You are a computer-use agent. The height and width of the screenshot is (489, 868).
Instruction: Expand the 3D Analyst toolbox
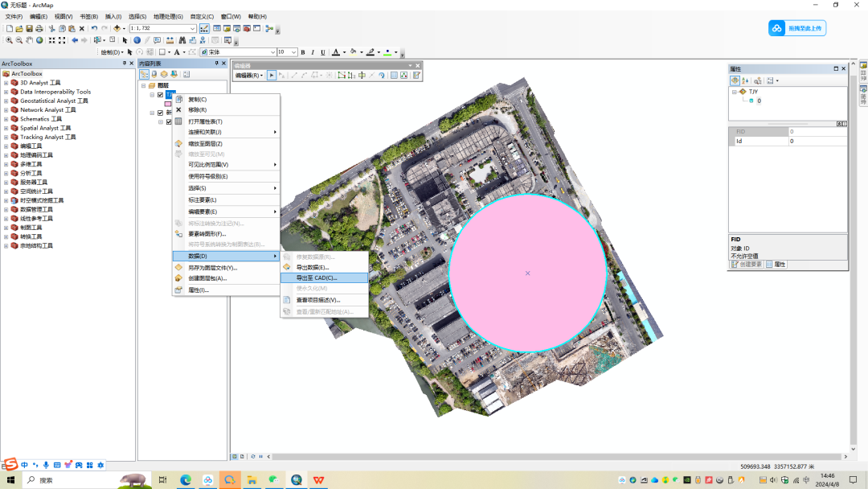[x=6, y=83]
